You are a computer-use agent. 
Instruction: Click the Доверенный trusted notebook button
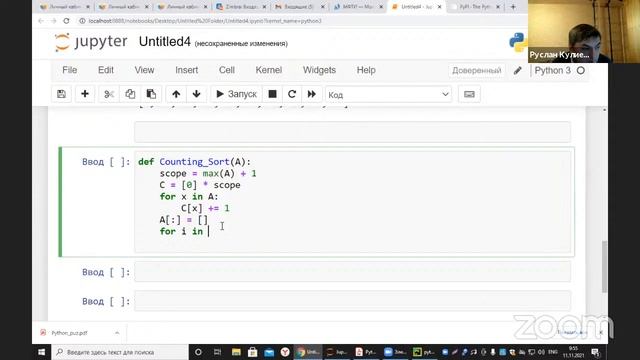477,71
